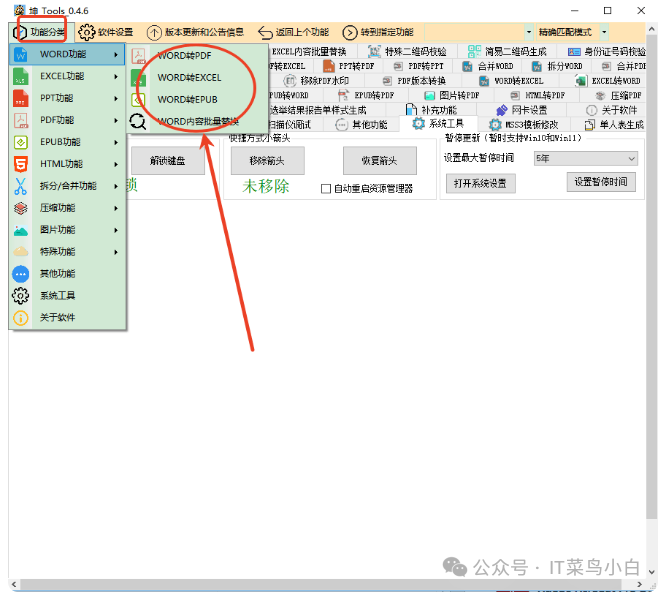Click the 设置暂停时间 button
The image size is (662, 594).
click(602, 182)
